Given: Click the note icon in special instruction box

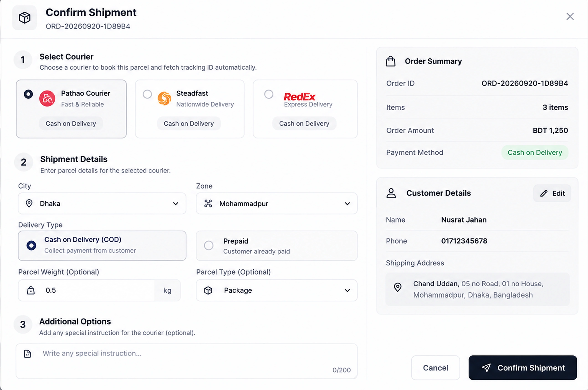Looking at the screenshot, I should coord(27,354).
